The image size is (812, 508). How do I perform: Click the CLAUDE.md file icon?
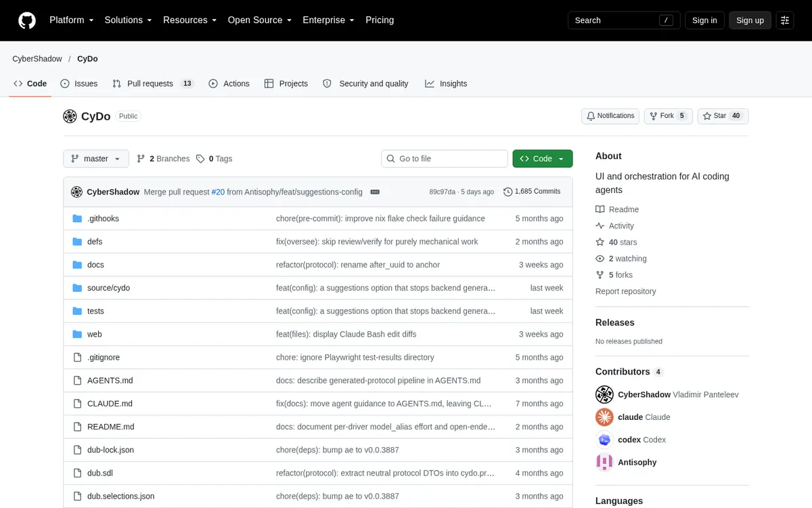tap(77, 404)
